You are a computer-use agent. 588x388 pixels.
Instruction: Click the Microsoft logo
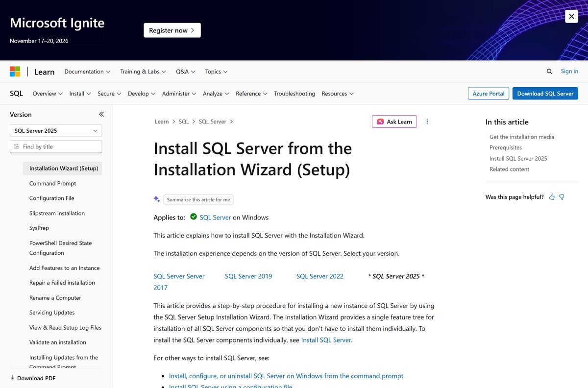[15, 72]
